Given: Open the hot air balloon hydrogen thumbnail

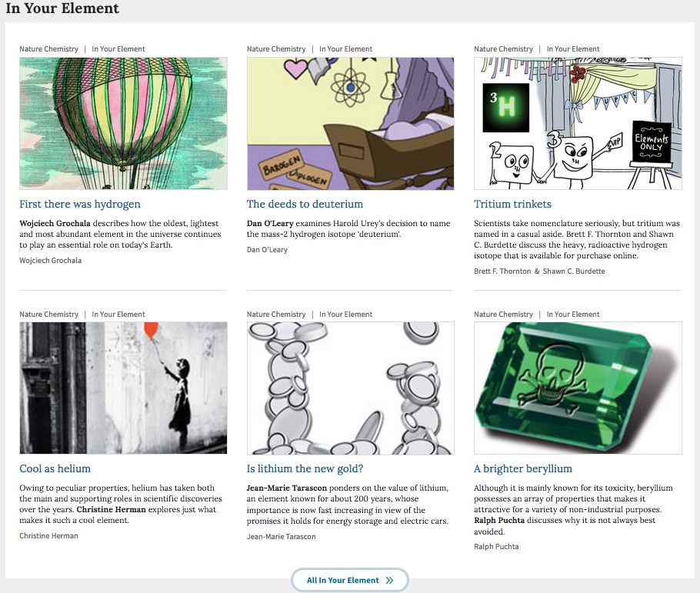Looking at the screenshot, I should [123, 123].
